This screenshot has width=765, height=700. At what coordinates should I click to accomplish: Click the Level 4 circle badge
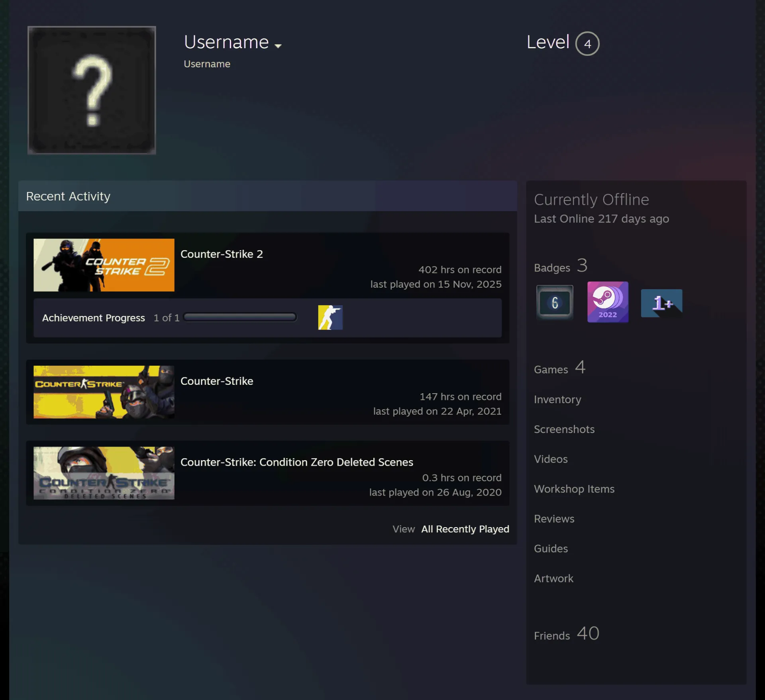pos(587,43)
